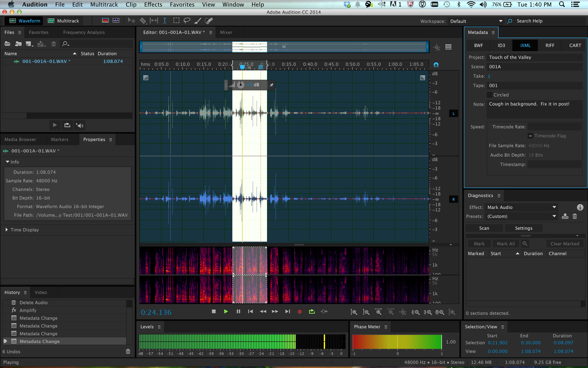The width and height of the screenshot is (588, 368).
Task: Click the Wi-Fi icon in menu bar
Action: tap(471, 4)
